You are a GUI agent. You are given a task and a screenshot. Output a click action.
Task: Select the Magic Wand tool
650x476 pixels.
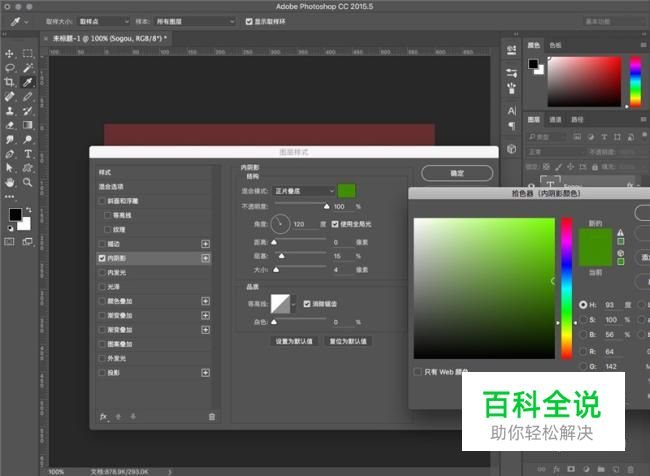coord(28,68)
